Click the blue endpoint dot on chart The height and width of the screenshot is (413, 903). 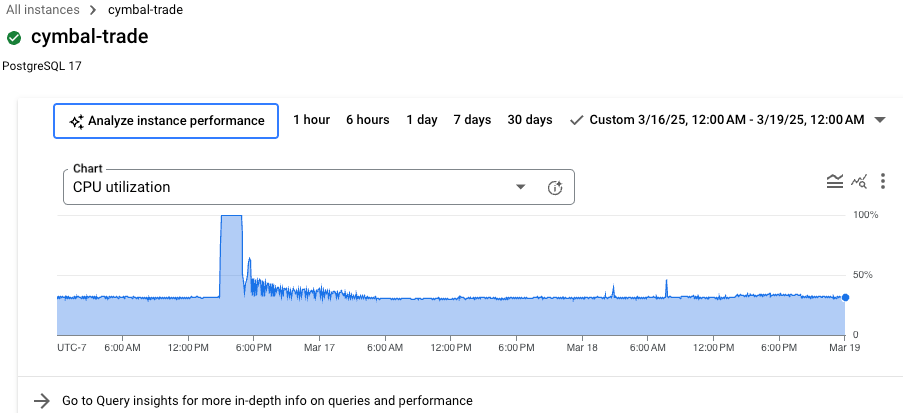[x=845, y=297]
